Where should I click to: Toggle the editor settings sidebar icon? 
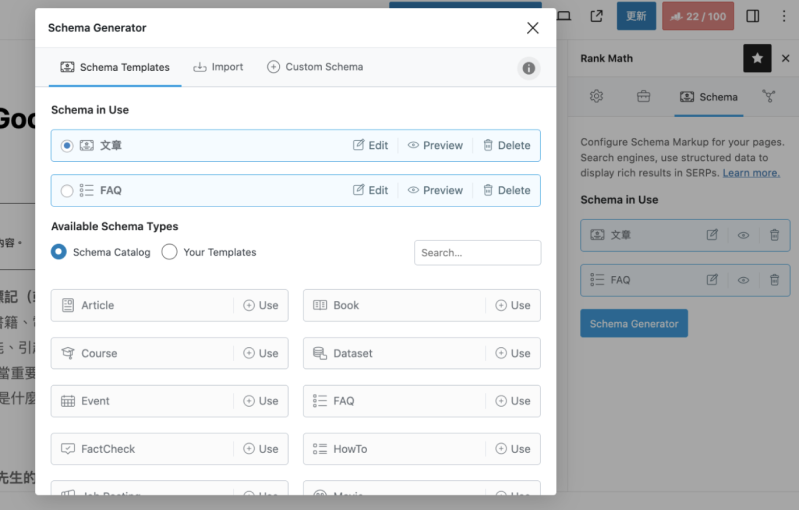pos(753,16)
